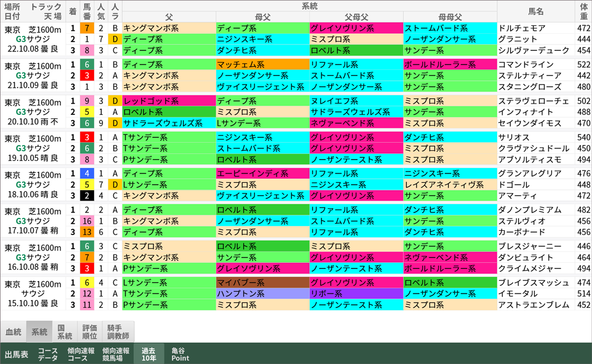Click horse name シルヴァーデューク
Screen dimensions: 592x364
click(533, 50)
